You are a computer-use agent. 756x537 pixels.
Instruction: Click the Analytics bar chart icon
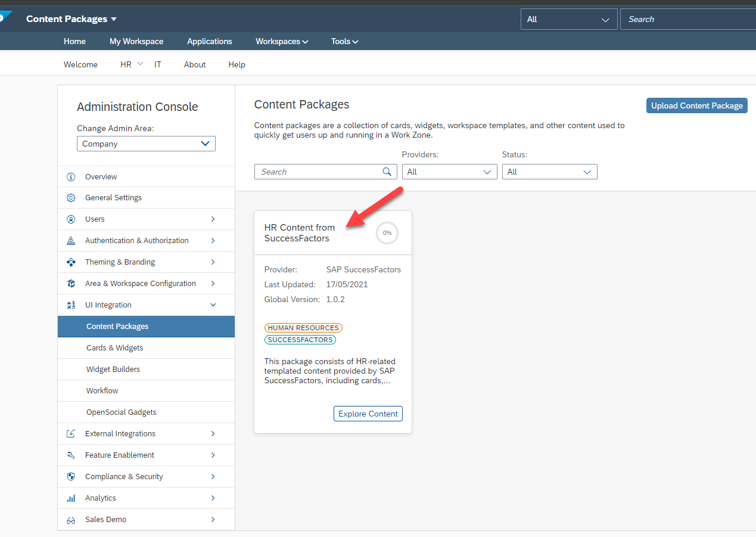tap(71, 498)
